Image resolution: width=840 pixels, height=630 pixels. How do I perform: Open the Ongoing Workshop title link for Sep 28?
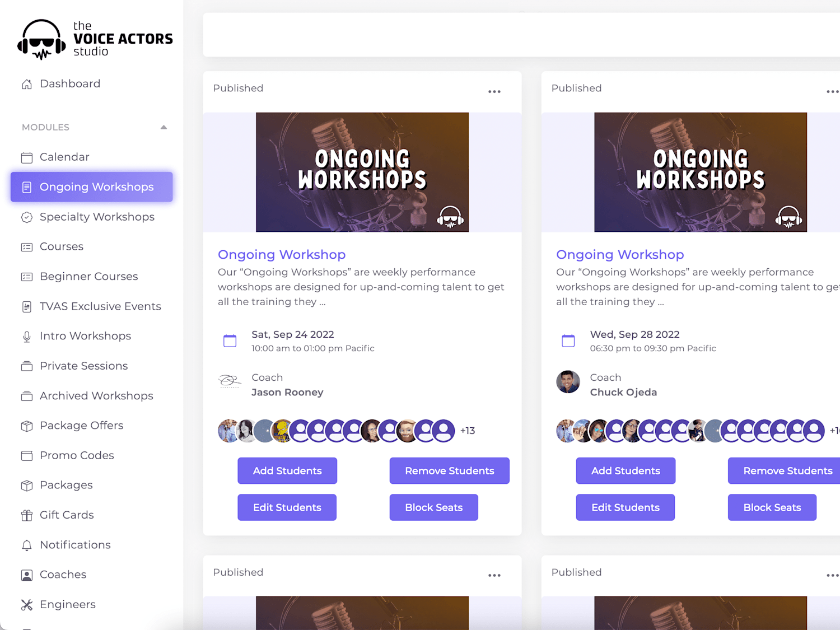[620, 255]
